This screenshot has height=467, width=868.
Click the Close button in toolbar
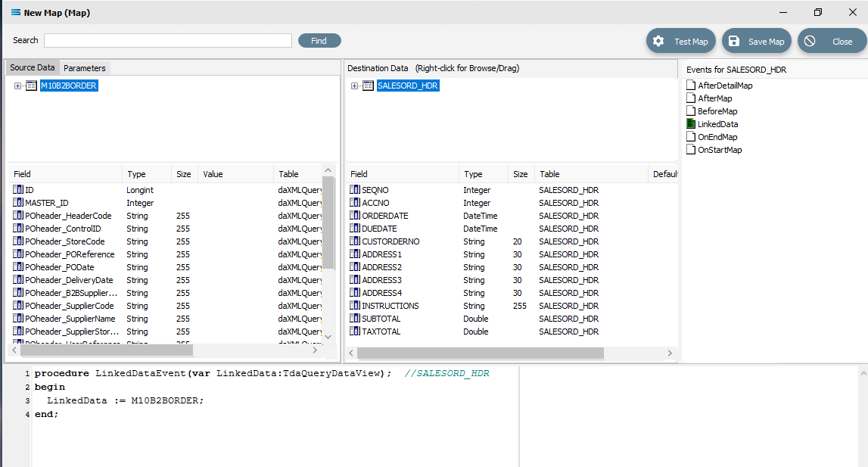pos(832,41)
